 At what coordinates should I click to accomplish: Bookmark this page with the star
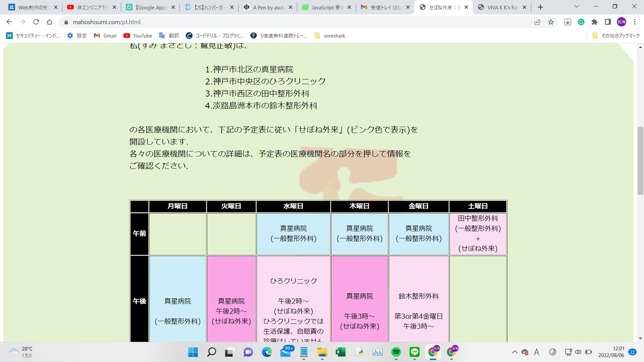[551, 22]
